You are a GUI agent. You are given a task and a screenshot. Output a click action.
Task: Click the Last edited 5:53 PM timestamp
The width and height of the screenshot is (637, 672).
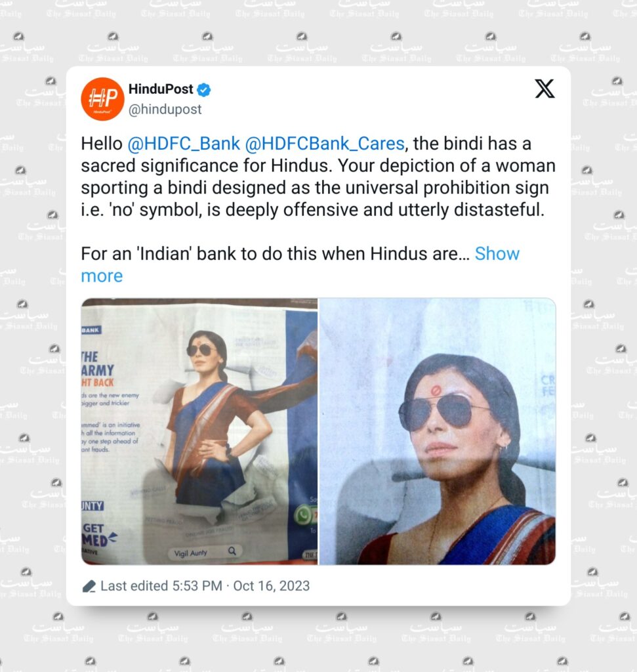tap(161, 586)
